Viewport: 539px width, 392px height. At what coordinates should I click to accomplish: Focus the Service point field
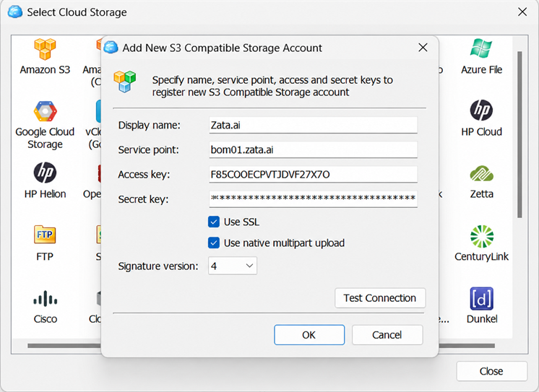coord(313,149)
